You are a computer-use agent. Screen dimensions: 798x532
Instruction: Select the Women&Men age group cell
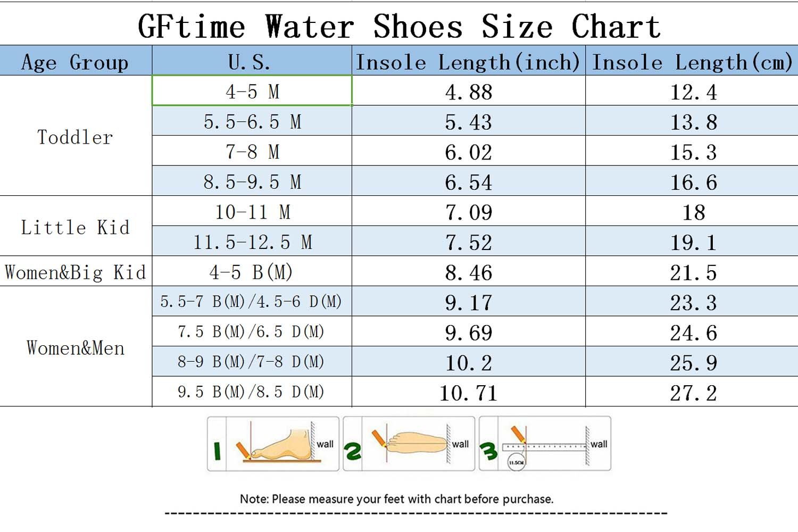coord(76,347)
